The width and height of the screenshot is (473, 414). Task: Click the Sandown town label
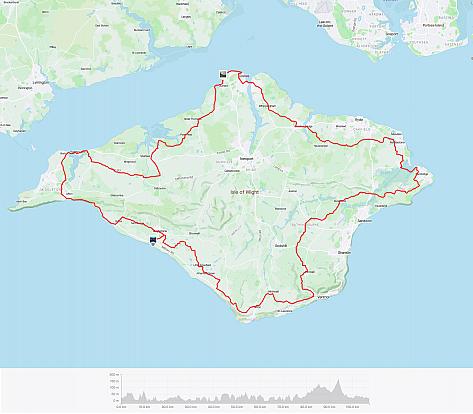coord(365,221)
